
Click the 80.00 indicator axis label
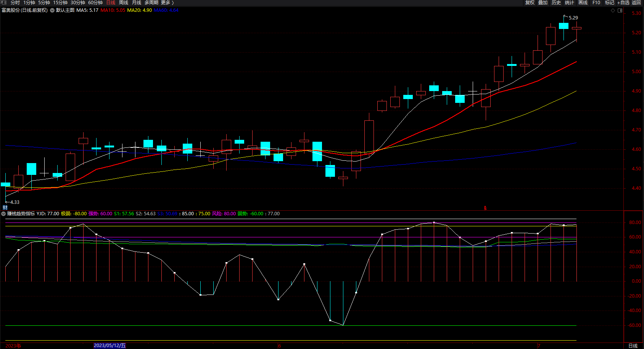pyautogui.click(x=635, y=223)
